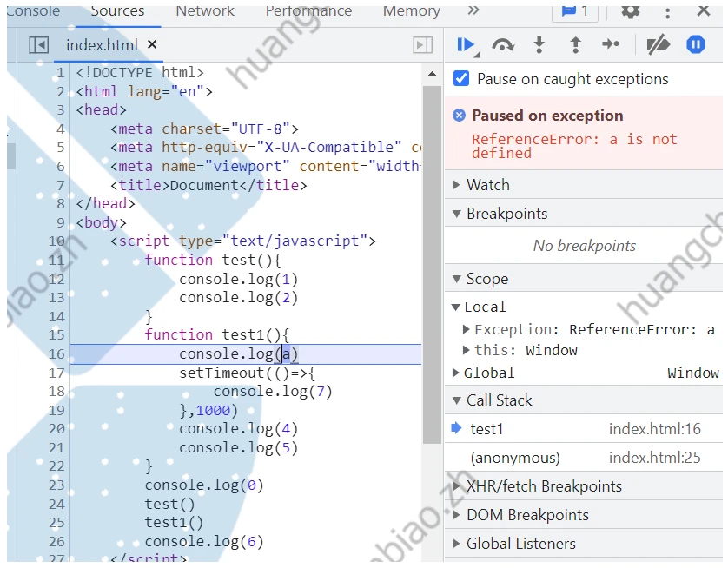Click the highlighted variable a on line 16
728x568 pixels.
pyautogui.click(x=286, y=354)
